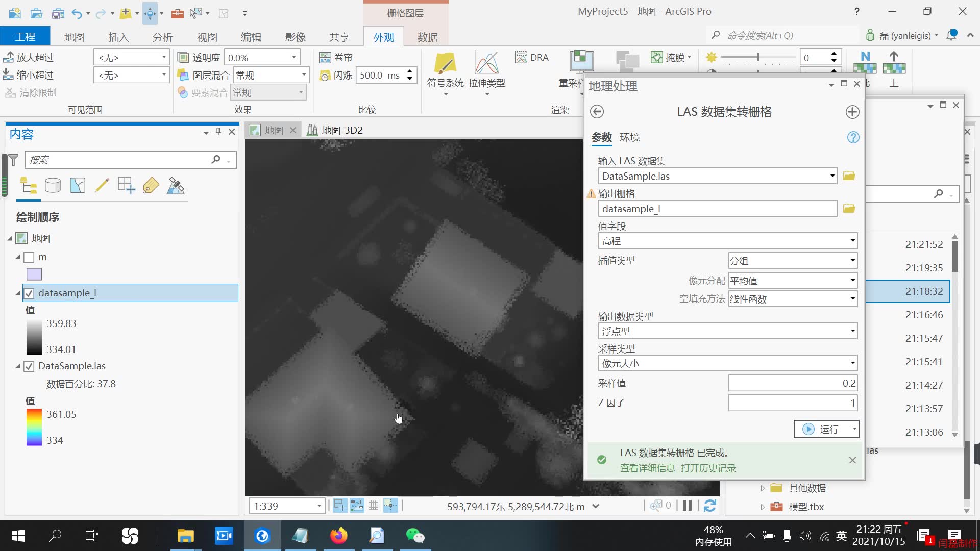
Task: Browse for the input LAS dataset file
Action: pos(848,176)
